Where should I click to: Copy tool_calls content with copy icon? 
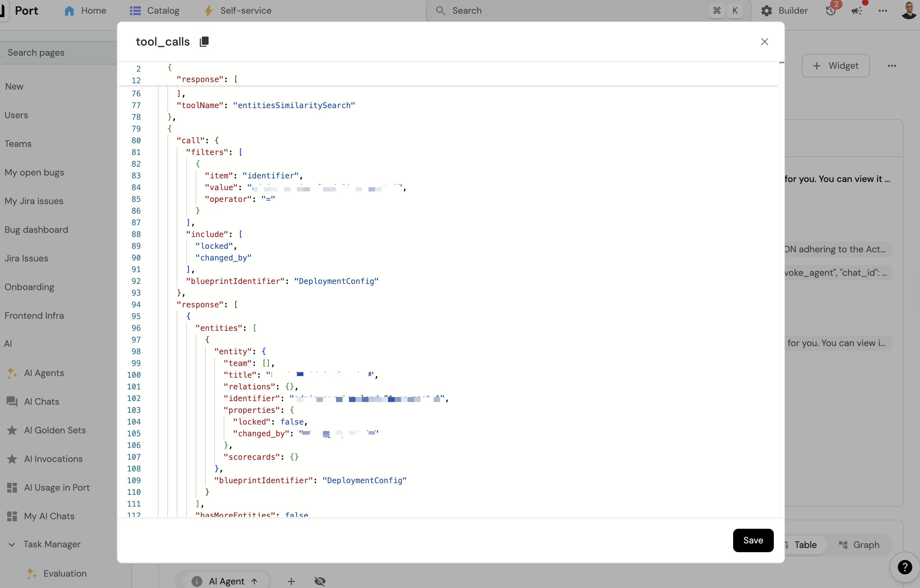(204, 42)
